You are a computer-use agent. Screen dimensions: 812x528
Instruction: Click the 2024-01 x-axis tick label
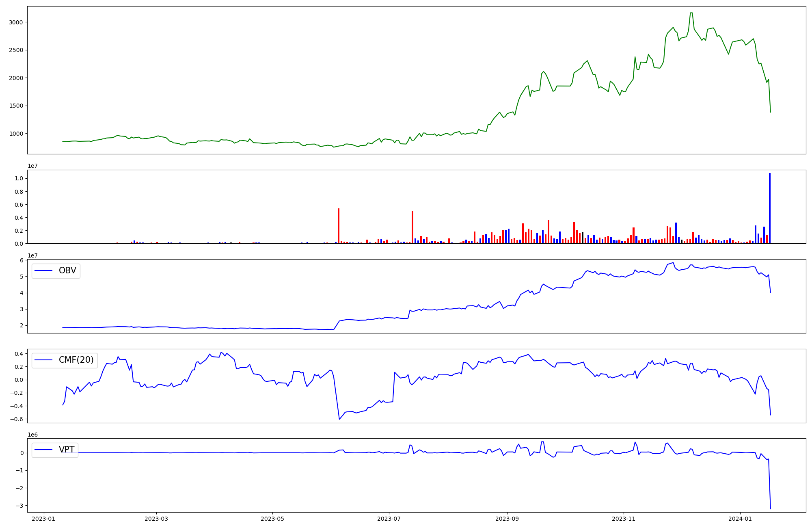pyautogui.click(x=740, y=519)
